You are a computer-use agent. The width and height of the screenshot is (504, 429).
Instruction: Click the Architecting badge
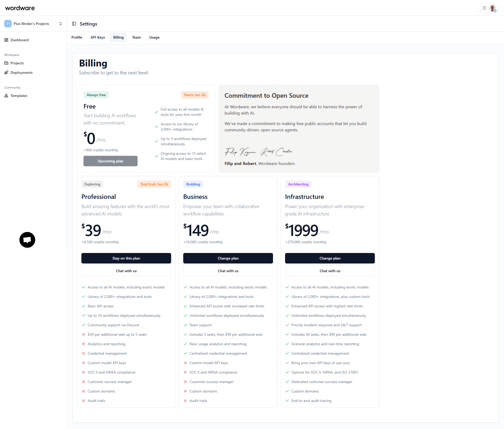pyautogui.click(x=298, y=184)
